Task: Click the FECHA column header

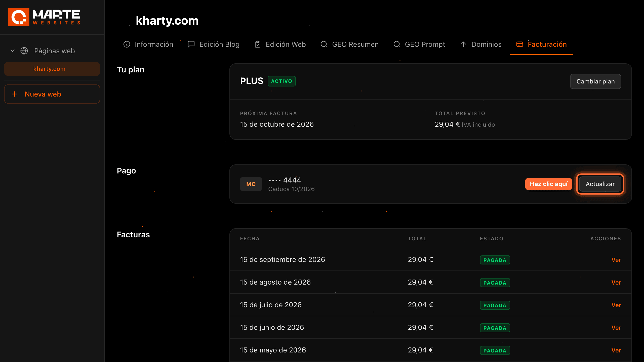Action: [x=250, y=239]
